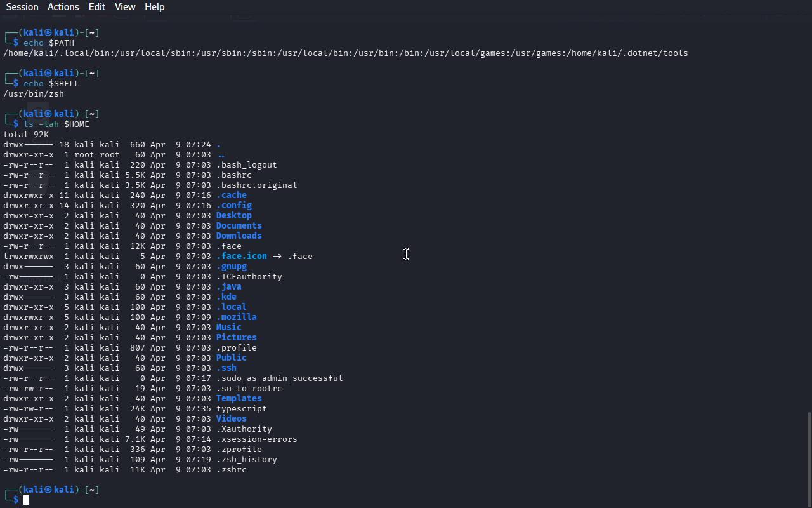Open the Session menu
The height and width of the screenshot is (508, 812).
22,7
